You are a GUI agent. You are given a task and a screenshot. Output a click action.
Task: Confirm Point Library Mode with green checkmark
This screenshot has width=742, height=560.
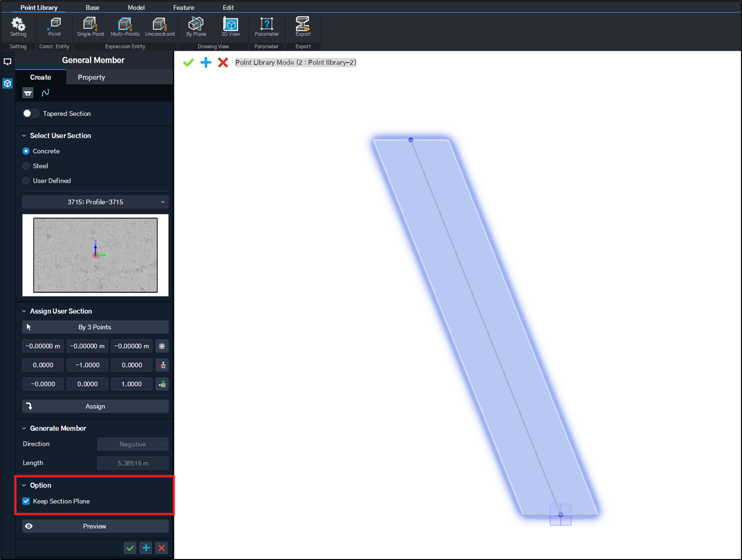(188, 62)
